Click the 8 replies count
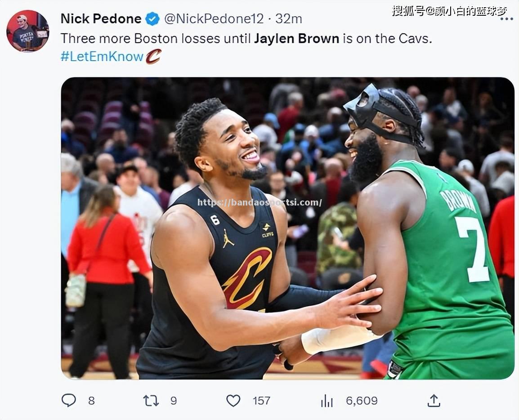 point(92,401)
